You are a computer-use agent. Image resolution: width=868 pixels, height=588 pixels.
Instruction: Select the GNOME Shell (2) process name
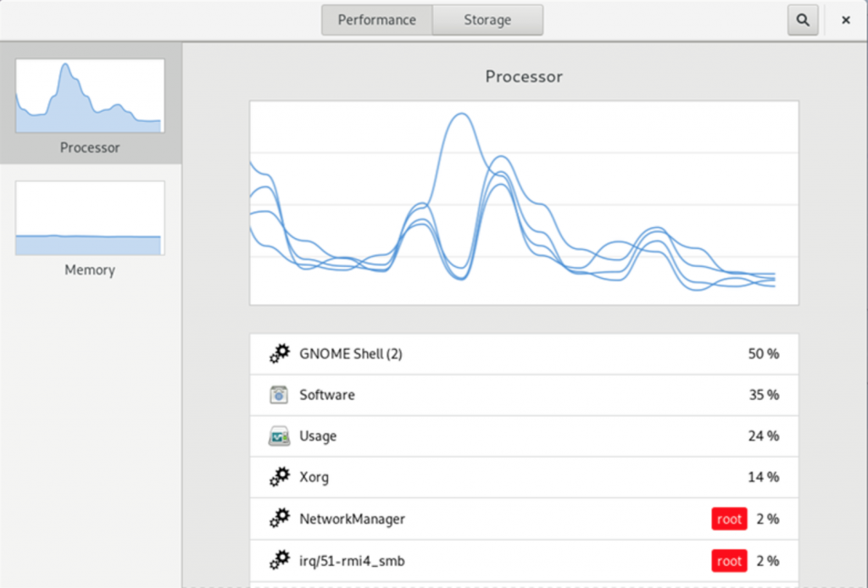pyautogui.click(x=351, y=354)
